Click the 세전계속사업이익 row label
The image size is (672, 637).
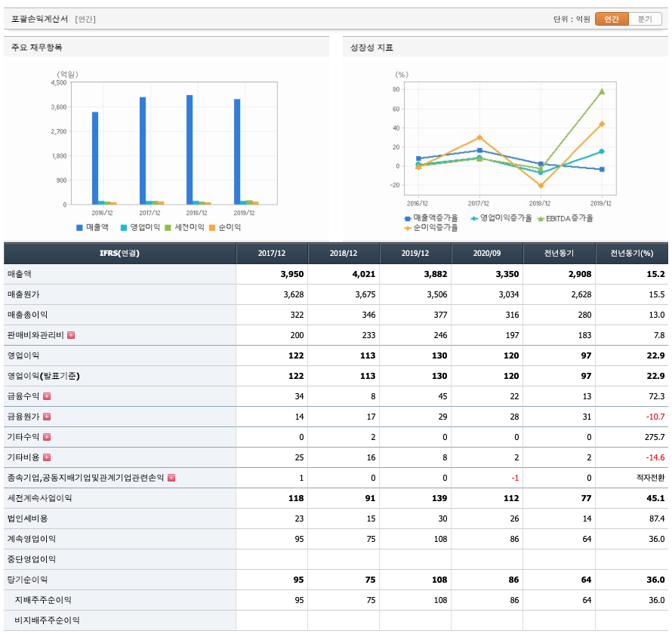click(x=39, y=498)
